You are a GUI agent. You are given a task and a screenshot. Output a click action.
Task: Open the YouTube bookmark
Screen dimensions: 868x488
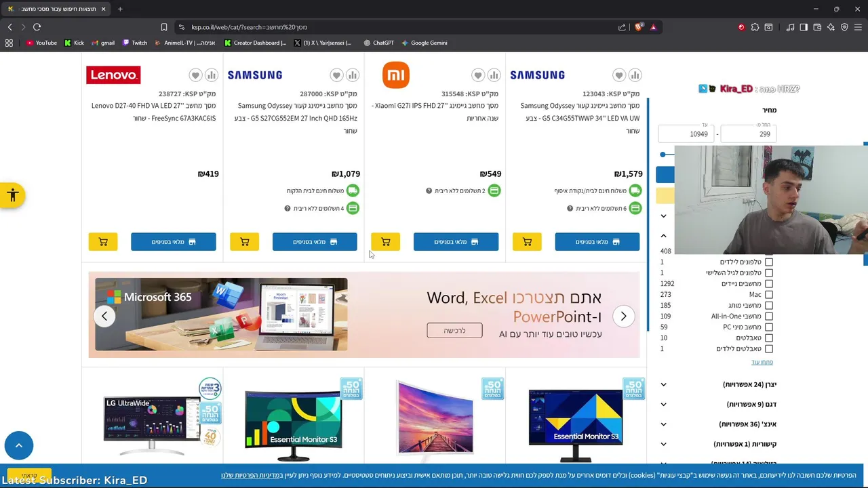[x=41, y=43]
